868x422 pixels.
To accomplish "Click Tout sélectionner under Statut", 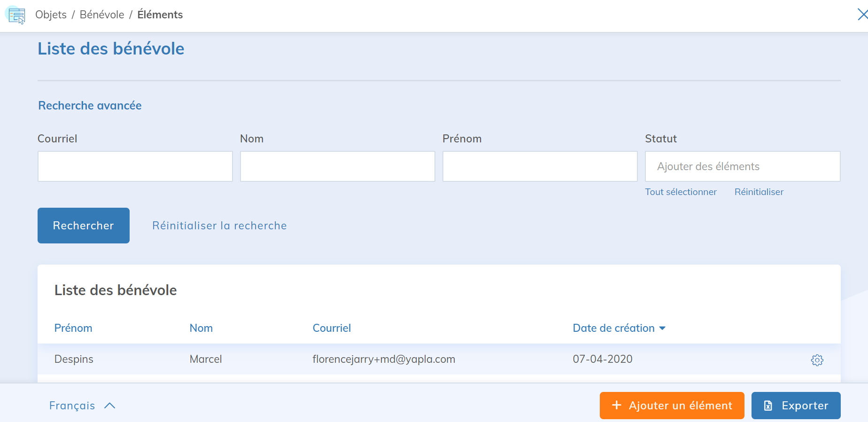I will click(681, 192).
